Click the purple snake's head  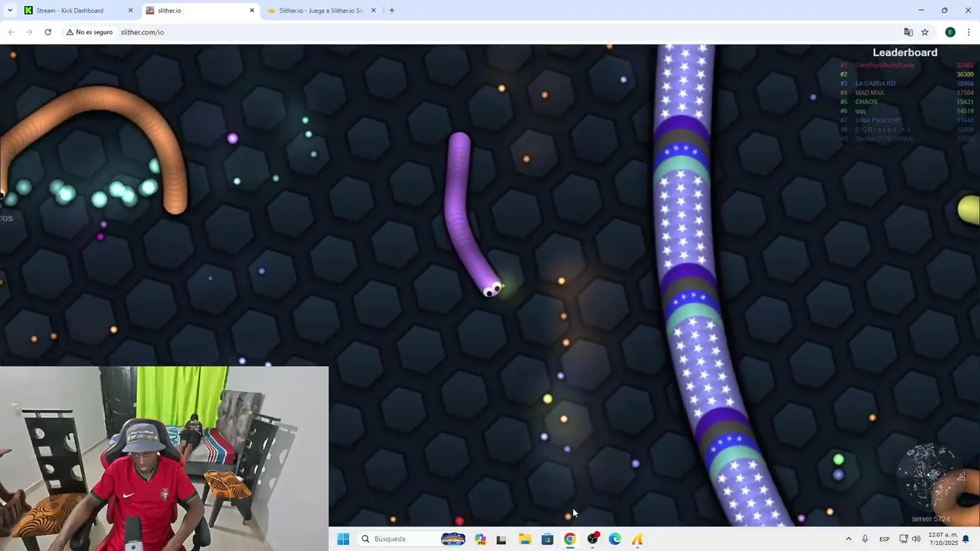point(492,289)
